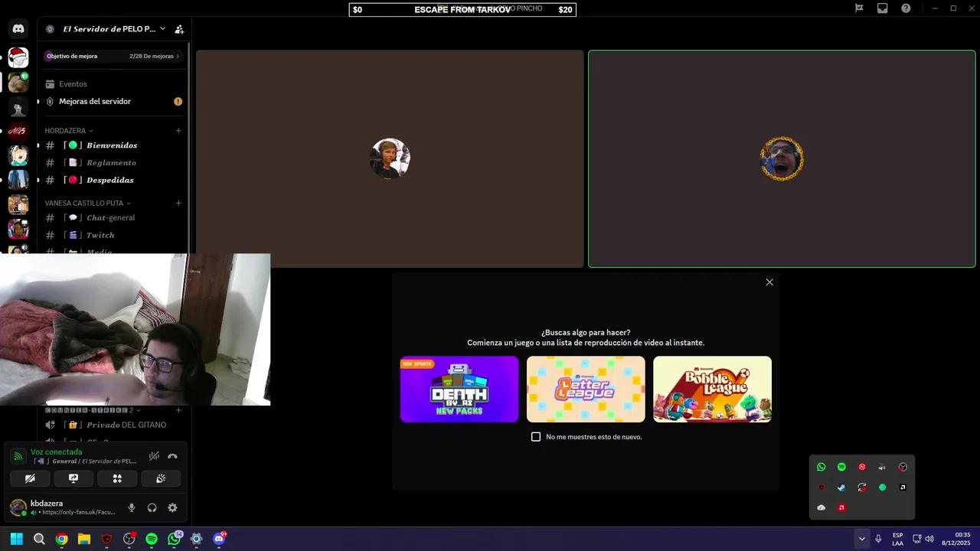Image resolution: width=980 pixels, height=551 pixels.
Task: Select the left participant video tile
Action: click(390, 159)
